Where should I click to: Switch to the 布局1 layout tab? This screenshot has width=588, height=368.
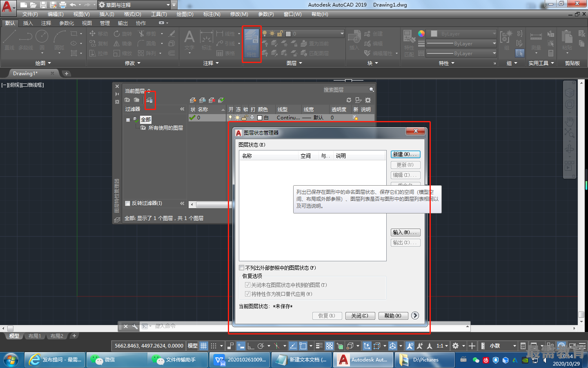[x=35, y=336]
